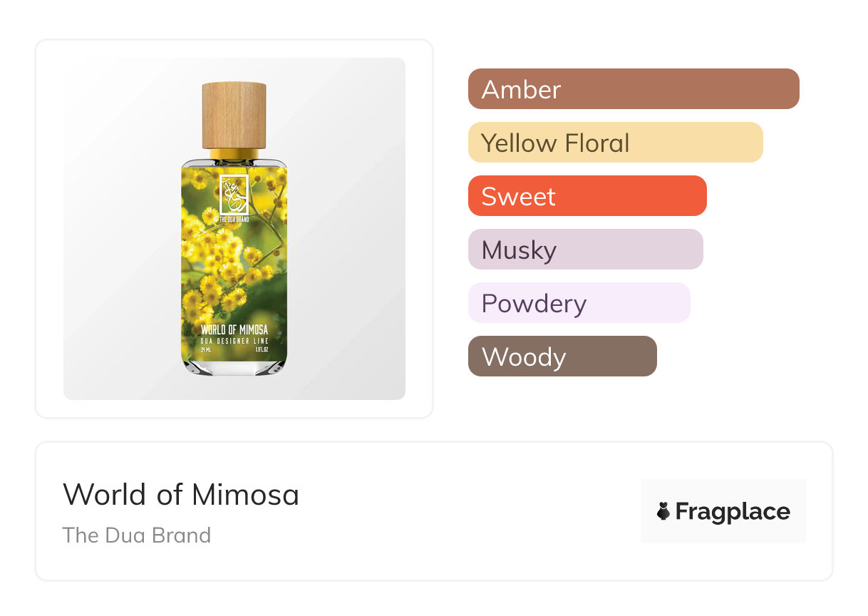Select the Yellow Floral accord bar
The height and width of the screenshot is (616, 868).
click(x=615, y=143)
